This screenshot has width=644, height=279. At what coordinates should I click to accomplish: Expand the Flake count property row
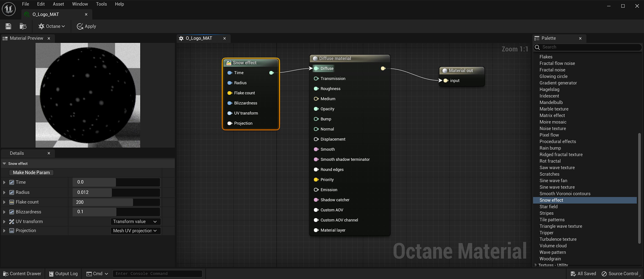click(x=4, y=202)
